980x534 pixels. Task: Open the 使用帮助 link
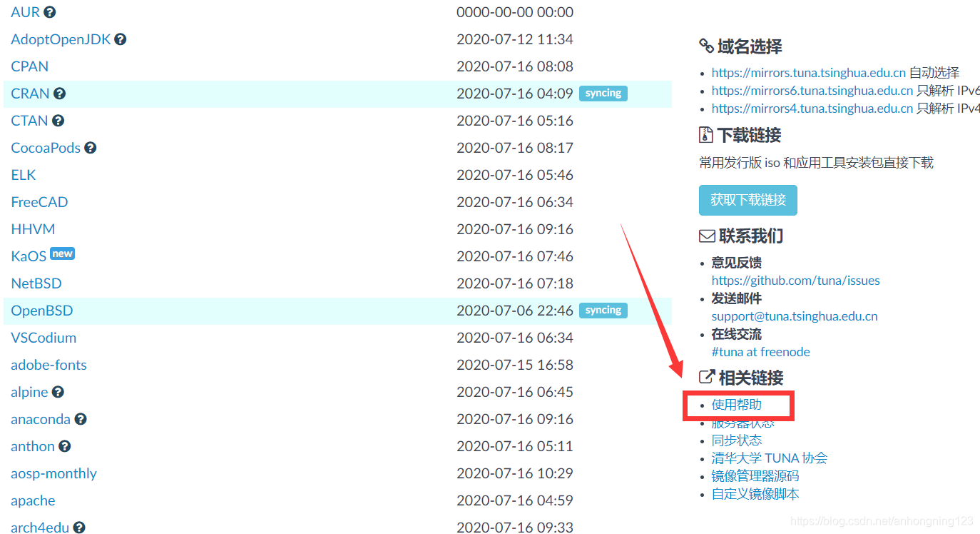tap(737, 405)
